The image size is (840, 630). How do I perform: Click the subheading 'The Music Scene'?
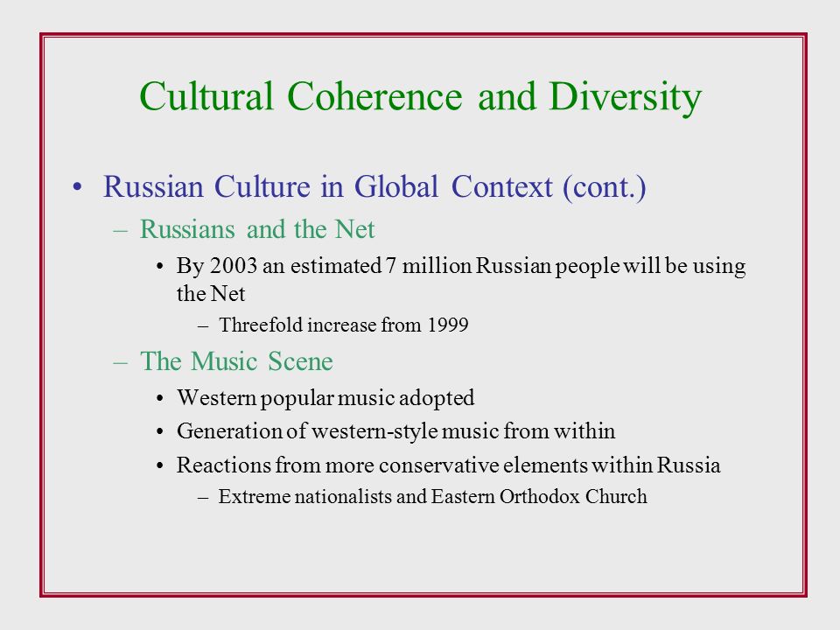tap(236, 361)
